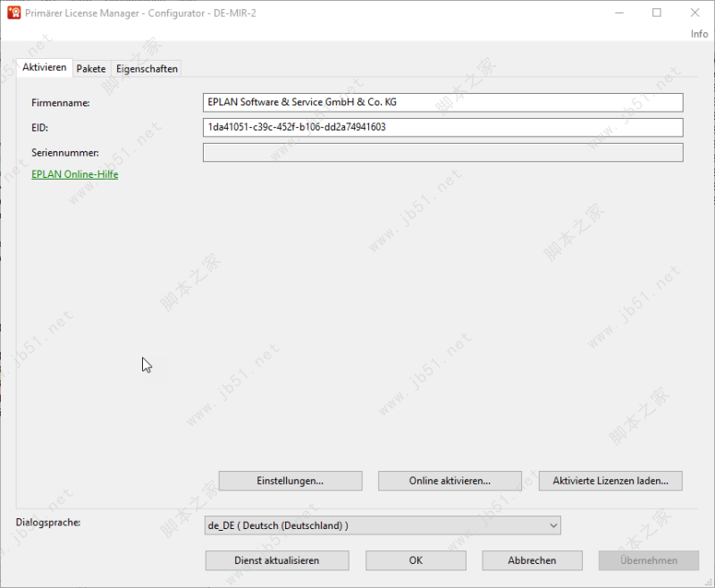Click the EID: label
The width and height of the screenshot is (715, 588).
[x=39, y=128]
